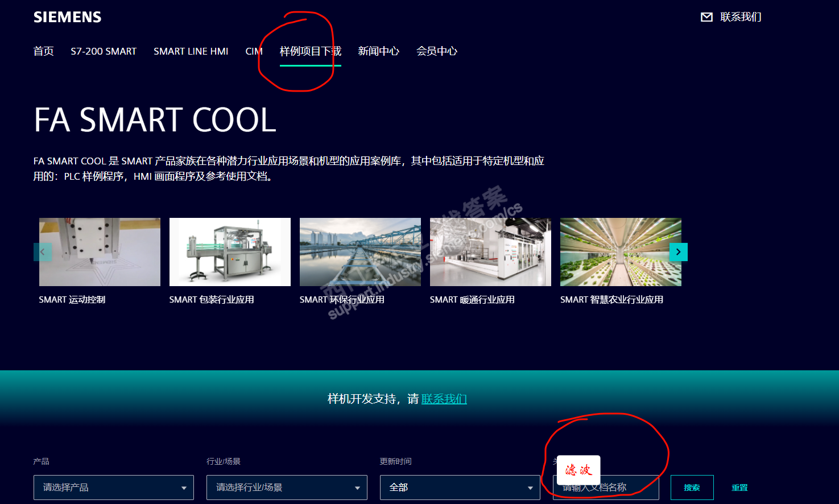Open the SMART 智慧农业行业应用 thumbnail image
Screen dimensions: 839x504
621,252
